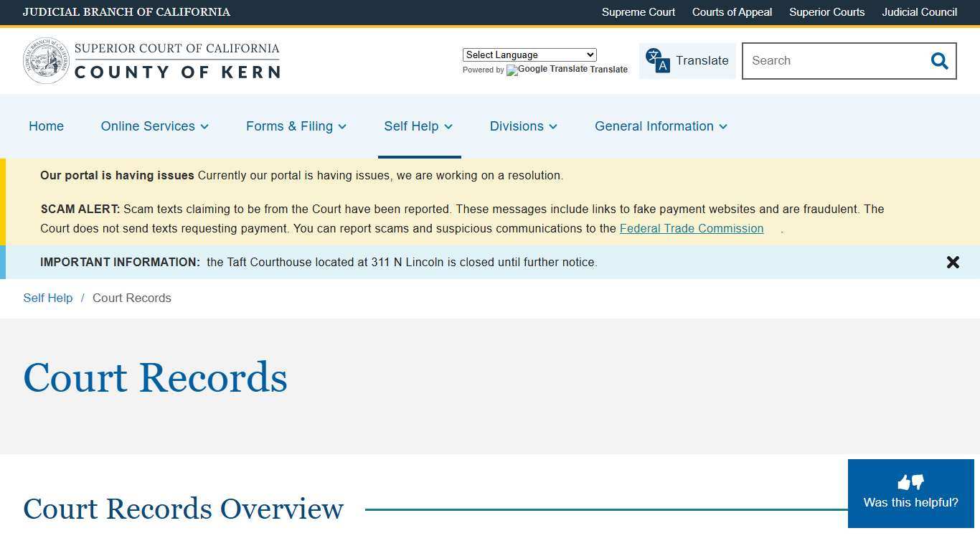
Task: Expand the General Information menu
Action: click(660, 126)
